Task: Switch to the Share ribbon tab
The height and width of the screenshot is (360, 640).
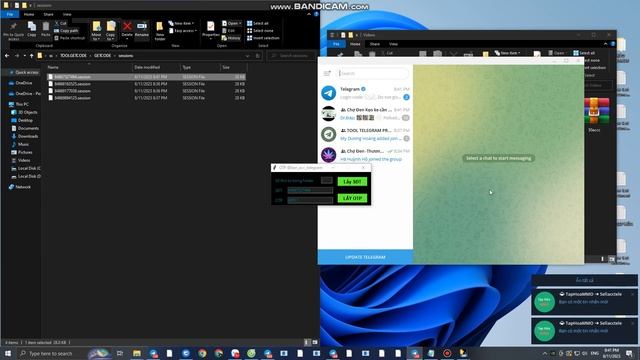Action: 48,14
